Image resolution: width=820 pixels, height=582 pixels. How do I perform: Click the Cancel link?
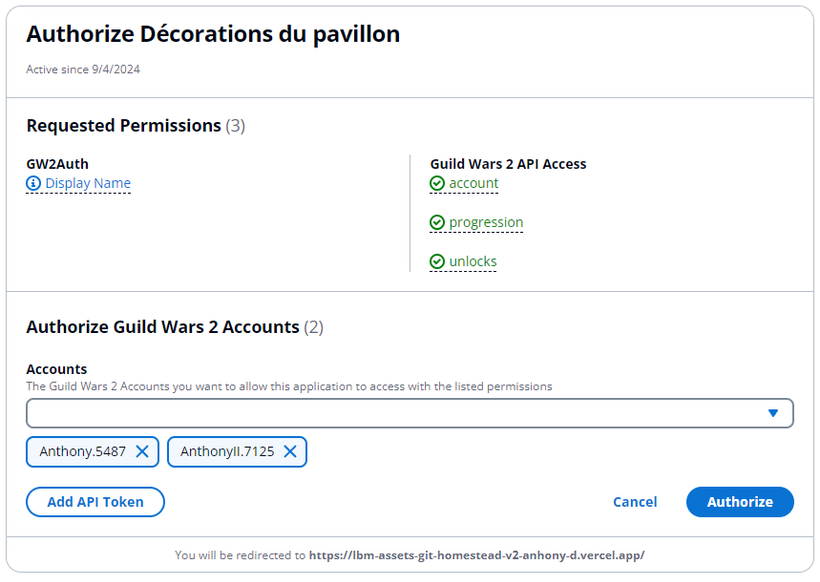[x=635, y=502]
